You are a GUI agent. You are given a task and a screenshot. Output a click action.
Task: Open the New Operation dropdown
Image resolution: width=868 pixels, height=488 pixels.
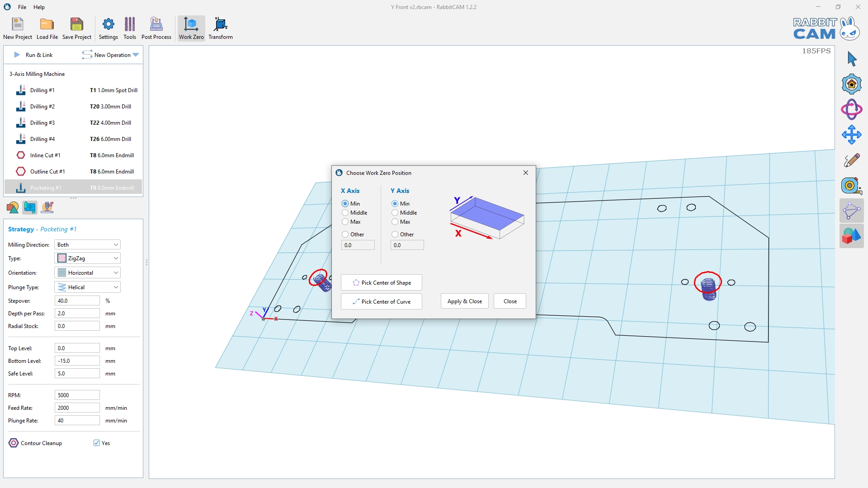pos(110,55)
